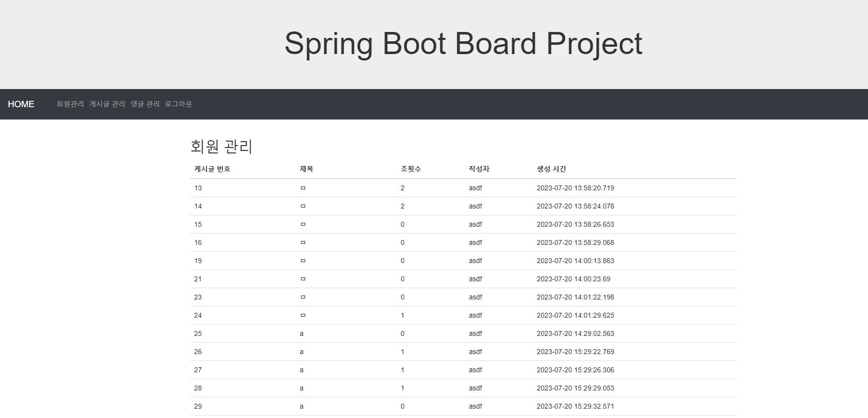This screenshot has width=868, height=418.
Task: Click view count 2 in row 14
Action: [403, 206]
